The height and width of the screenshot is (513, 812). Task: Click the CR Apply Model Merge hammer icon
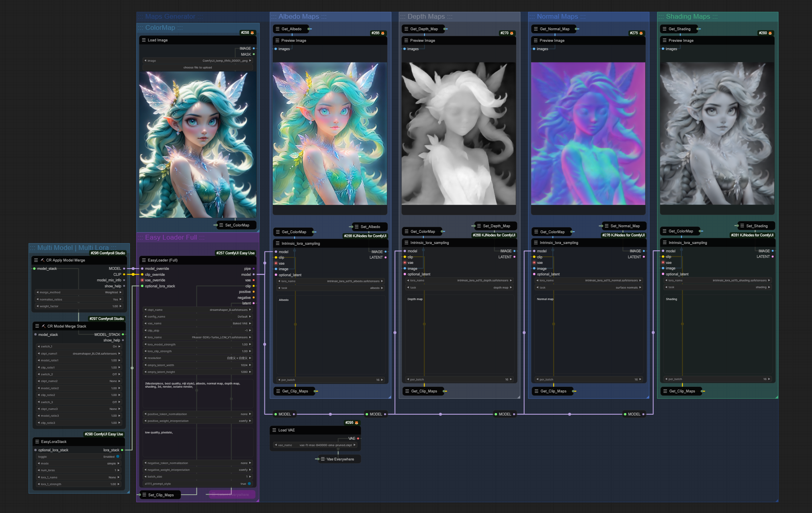42,260
